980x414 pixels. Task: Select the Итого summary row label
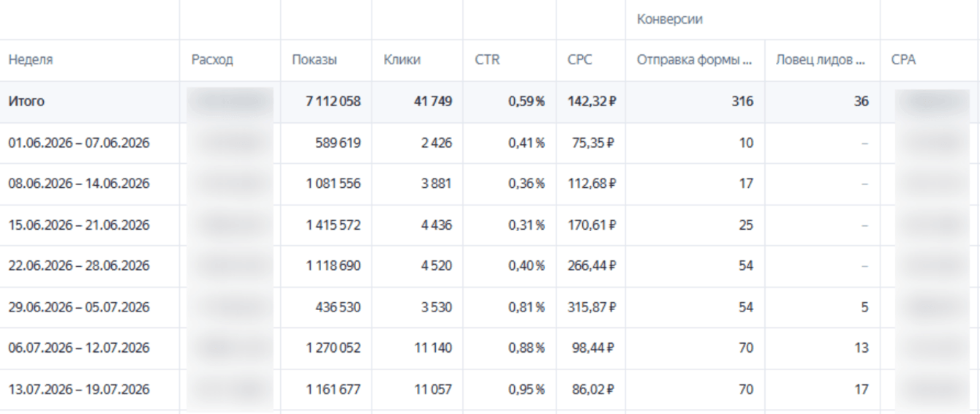(26, 102)
